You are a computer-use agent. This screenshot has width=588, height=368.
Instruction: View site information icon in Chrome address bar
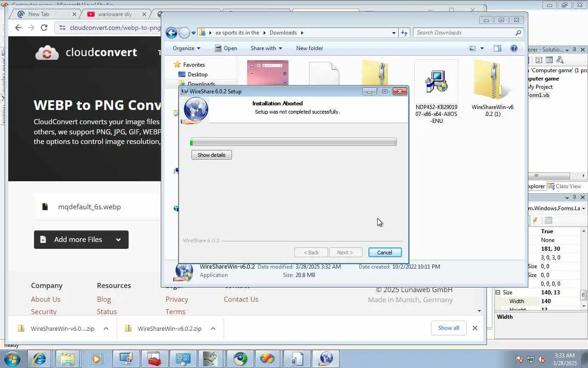point(63,28)
